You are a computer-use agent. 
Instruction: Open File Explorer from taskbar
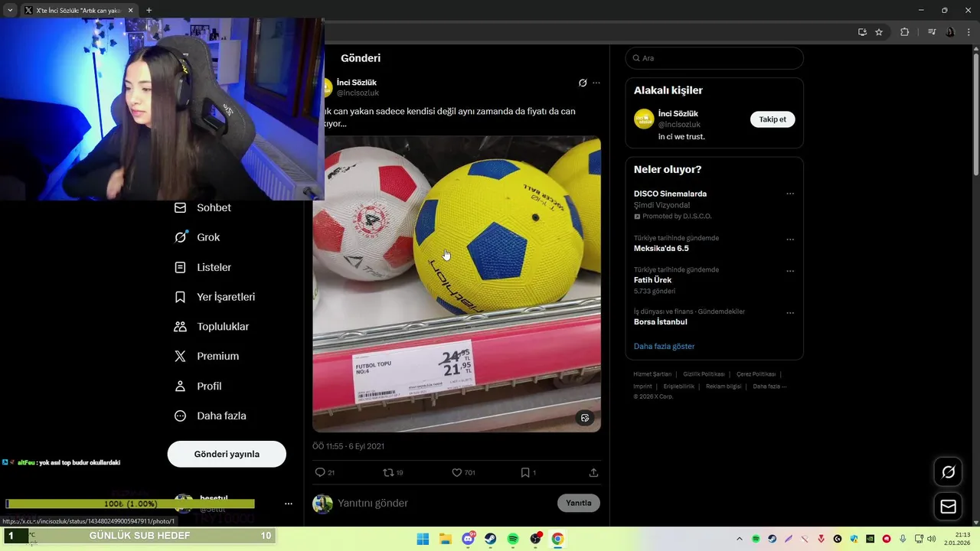click(x=446, y=539)
